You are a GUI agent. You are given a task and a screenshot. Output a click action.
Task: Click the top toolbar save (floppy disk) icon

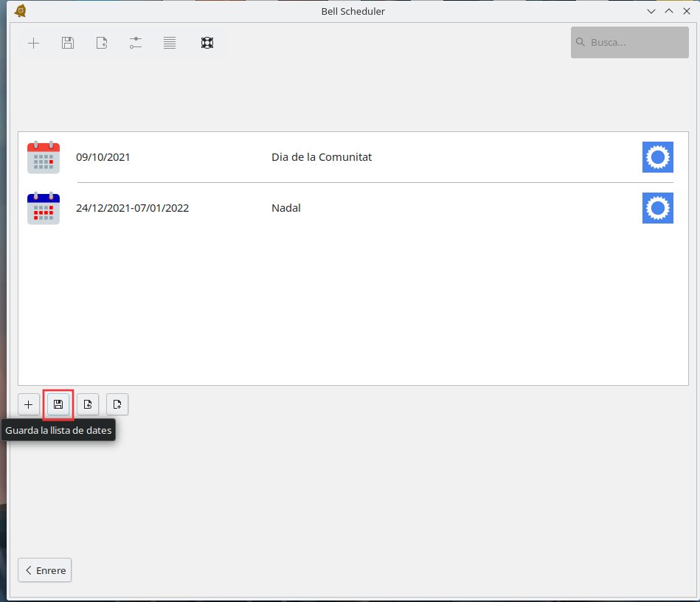(x=68, y=43)
